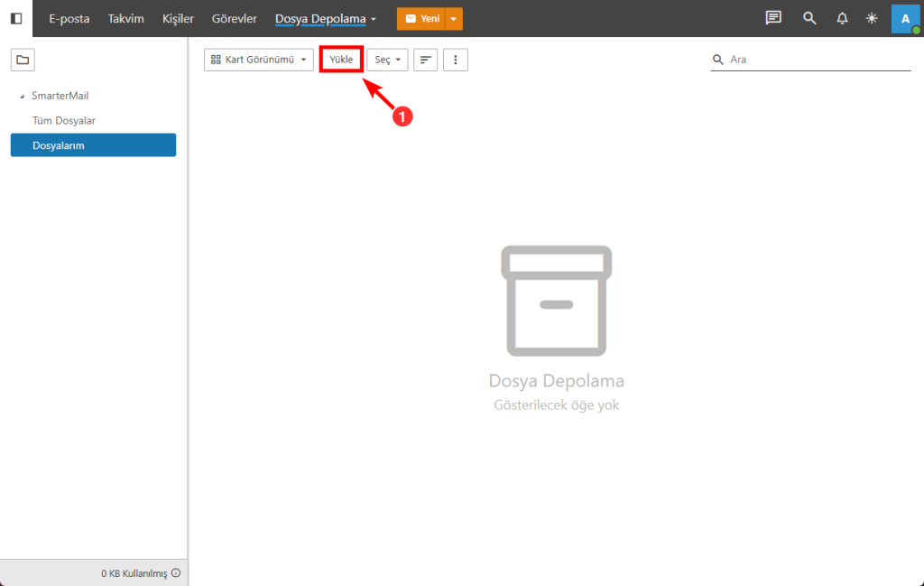Click the search magnifier icon in header
This screenshot has width=924, height=586.
coord(809,18)
